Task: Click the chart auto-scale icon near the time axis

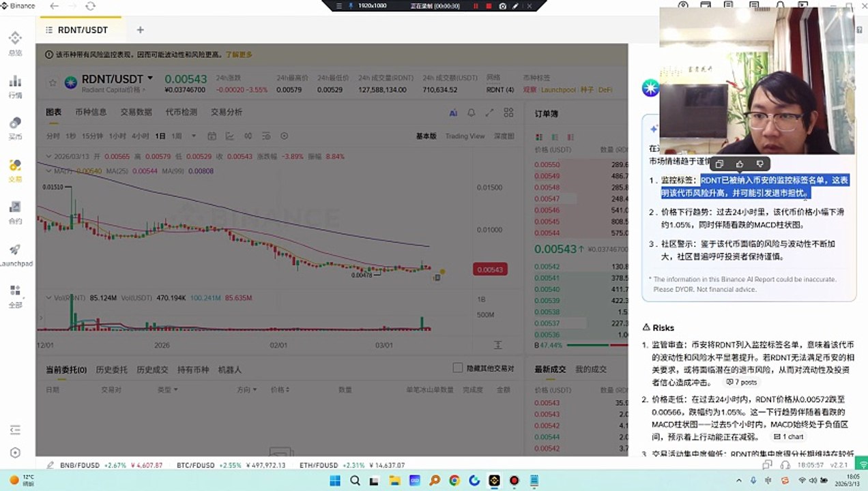Action: [x=497, y=345]
